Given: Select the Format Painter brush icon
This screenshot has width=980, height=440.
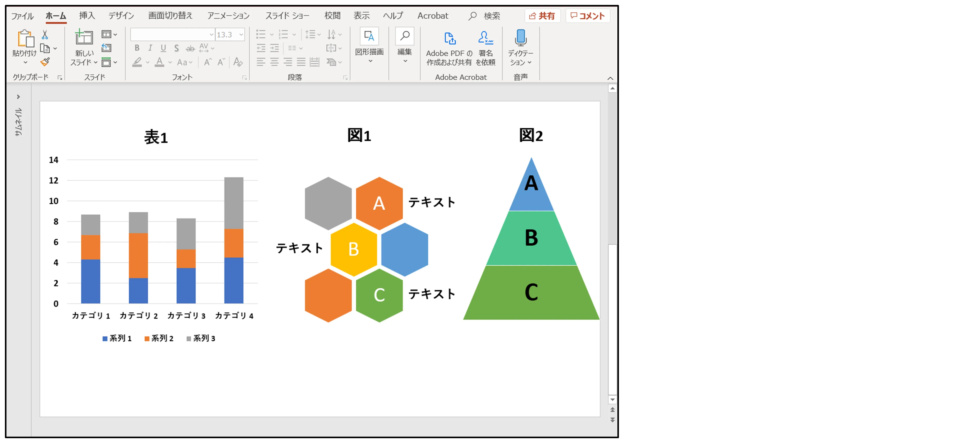Looking at the screenshot, I should [x=45, y=62].
